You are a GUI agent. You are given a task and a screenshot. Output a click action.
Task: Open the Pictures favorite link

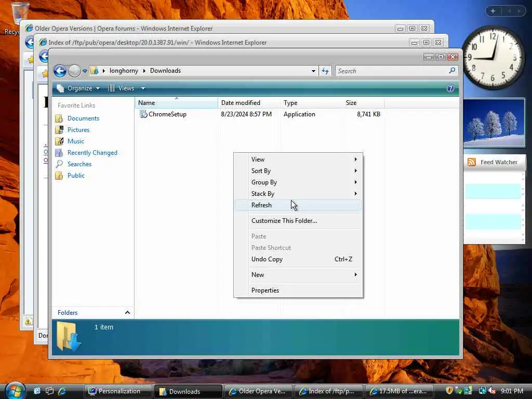click(78, 129)
